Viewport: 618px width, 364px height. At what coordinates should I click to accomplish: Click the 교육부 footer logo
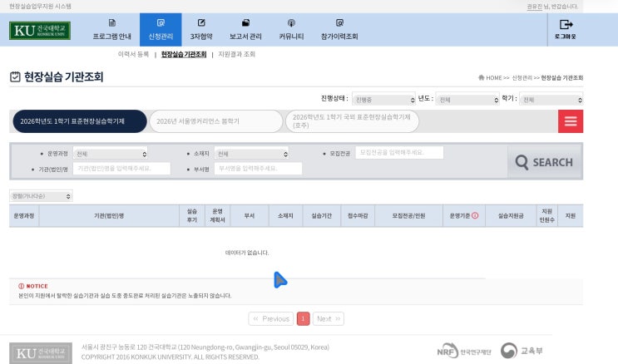pos(522,351)
